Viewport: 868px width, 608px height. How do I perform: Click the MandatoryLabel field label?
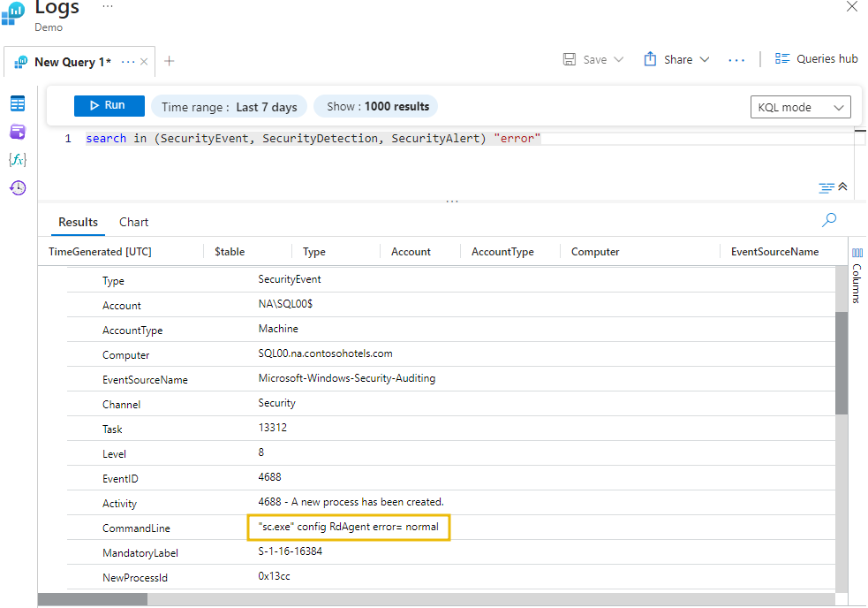click(140, 553)
